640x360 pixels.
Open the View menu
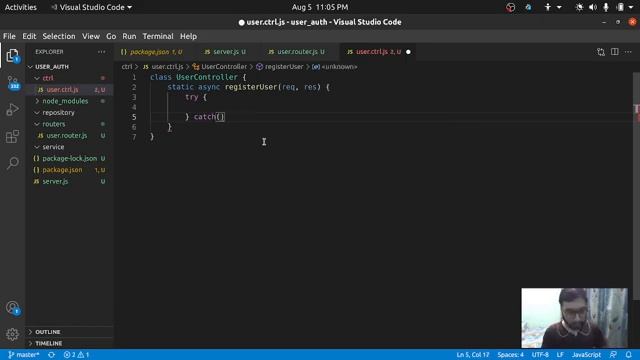pyautogui.click(x=91, y=36)
